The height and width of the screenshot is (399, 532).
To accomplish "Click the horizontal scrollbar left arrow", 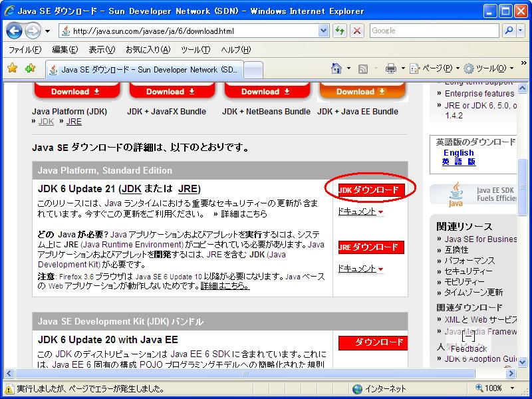I will (x=9, y=374).
